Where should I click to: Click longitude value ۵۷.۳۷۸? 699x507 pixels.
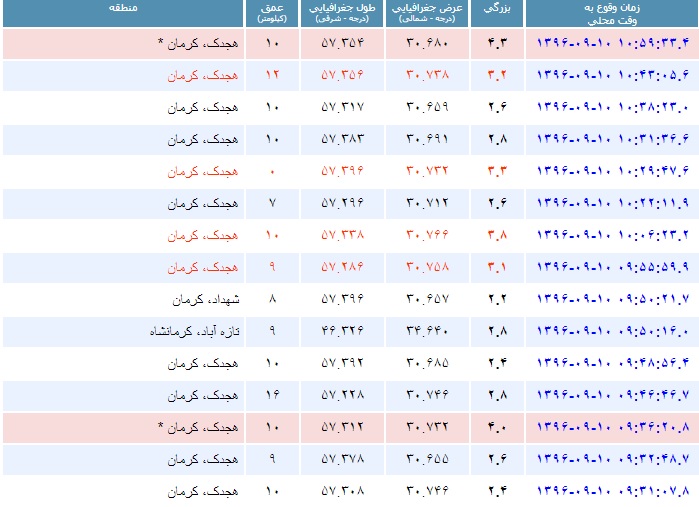coord(342,459)
